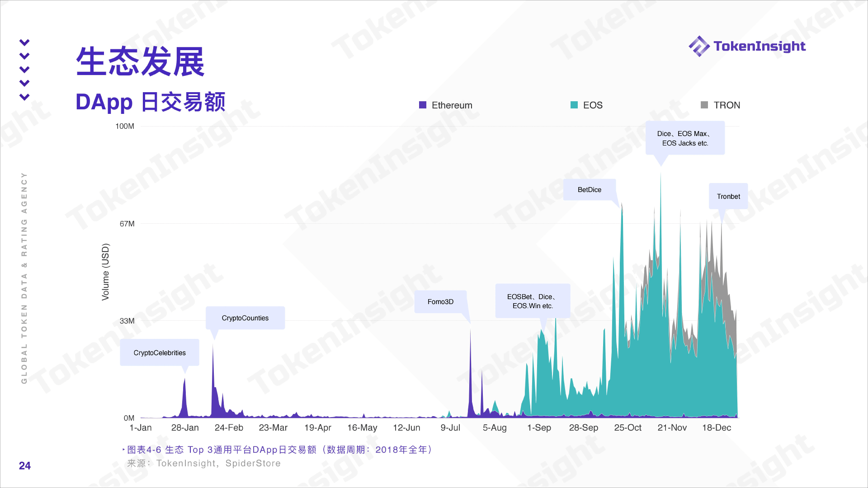Click the DApp 日交易额 subtitle
The width and height of the screenshot is (868, 488).
[150, 102]
